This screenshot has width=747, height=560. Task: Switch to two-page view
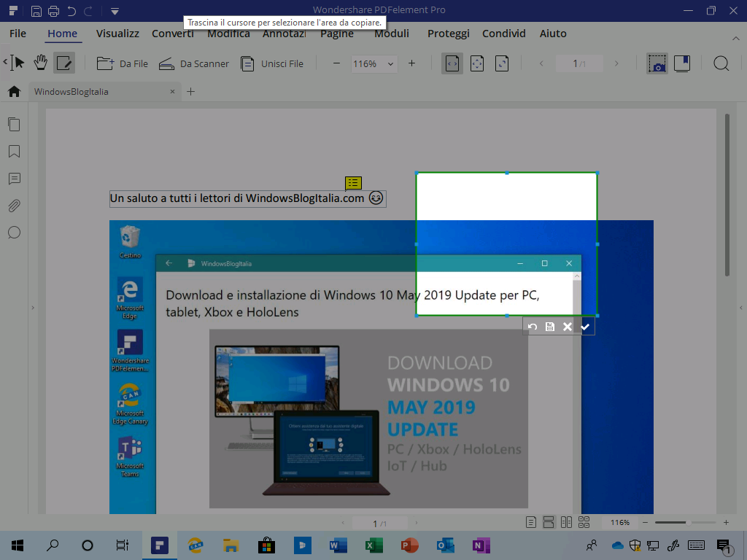click(566, 522)
